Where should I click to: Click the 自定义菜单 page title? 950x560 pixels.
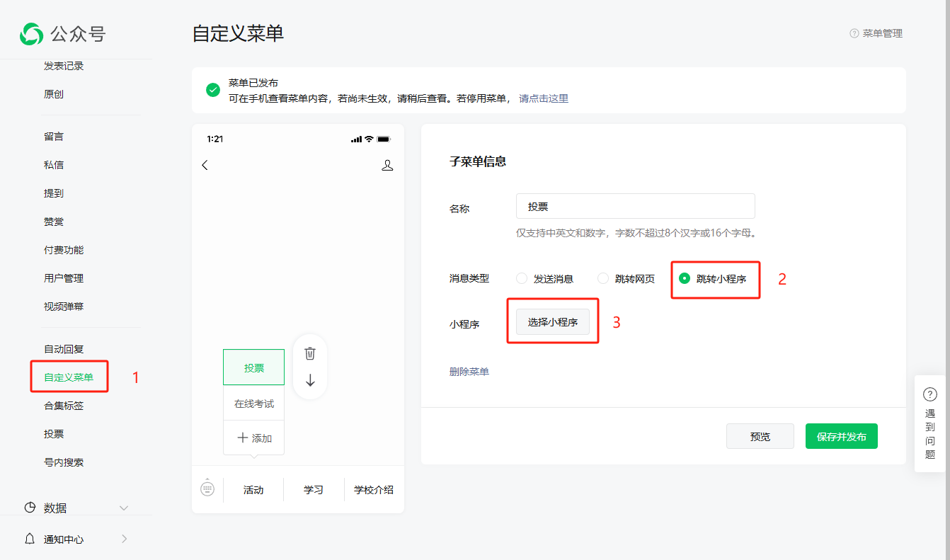pos(238,33)
